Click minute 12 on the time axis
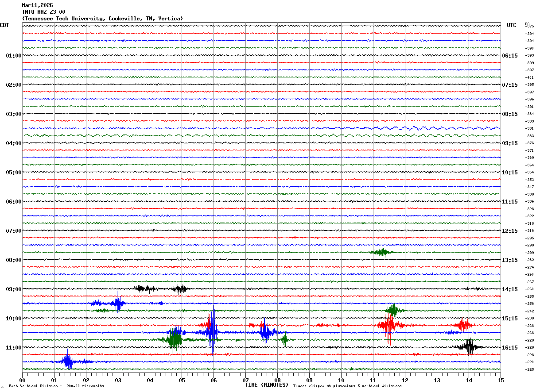This screenshot has height=392, width=536. point(405,380)
